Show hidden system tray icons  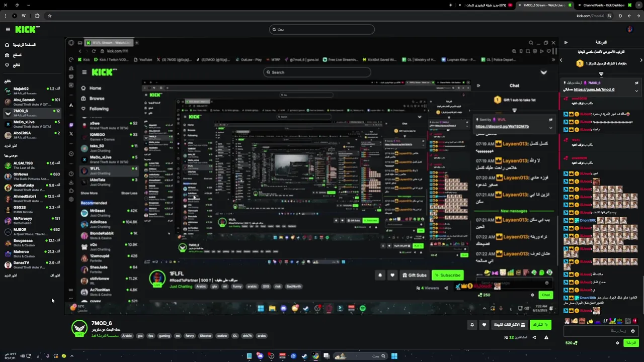pyautogui.click(x=71, y=356)
